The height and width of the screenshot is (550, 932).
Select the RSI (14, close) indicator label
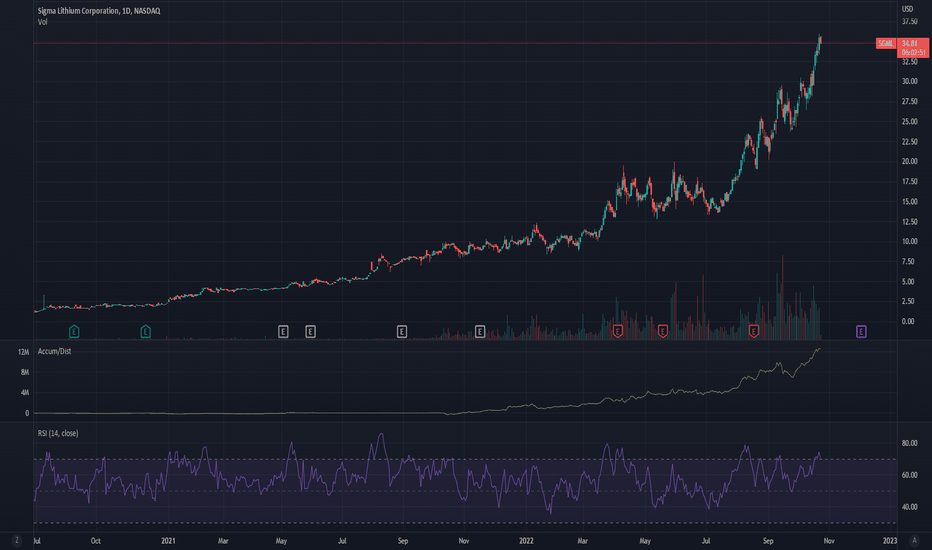pyautogui.click(x=58, y=433)
